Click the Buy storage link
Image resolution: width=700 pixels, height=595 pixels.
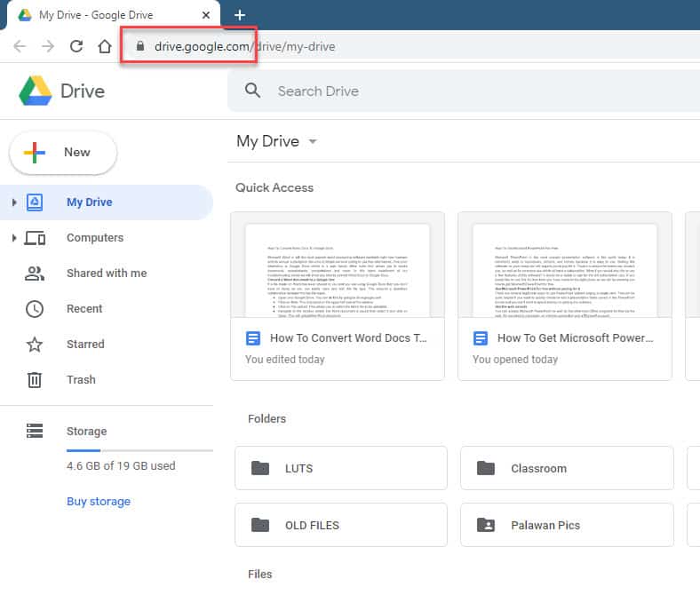point(99,501)
